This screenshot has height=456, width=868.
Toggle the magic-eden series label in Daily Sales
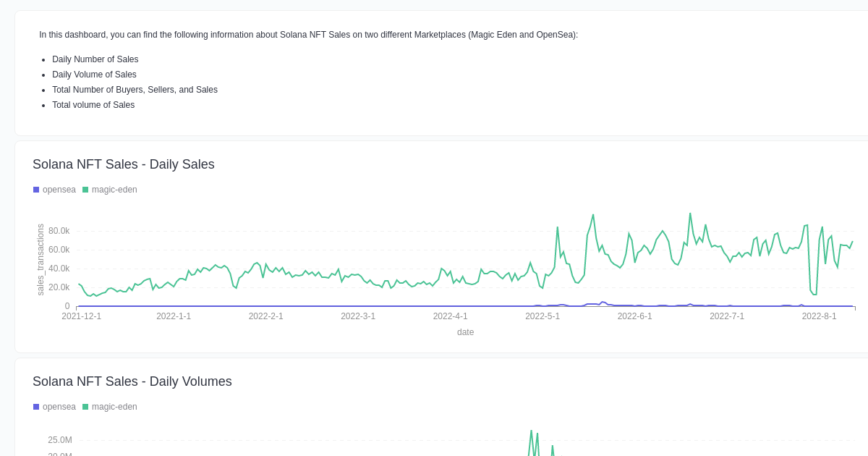click(114, 190)
